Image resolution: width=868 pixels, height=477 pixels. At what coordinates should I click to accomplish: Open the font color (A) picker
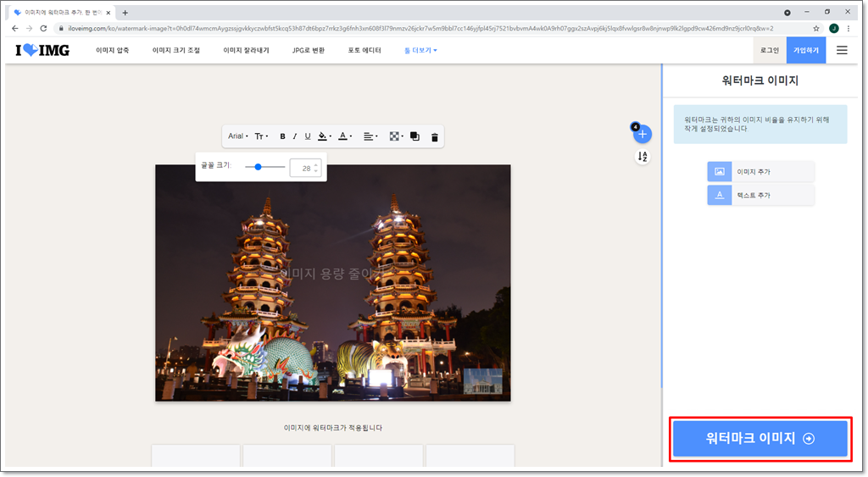[345, 136]
